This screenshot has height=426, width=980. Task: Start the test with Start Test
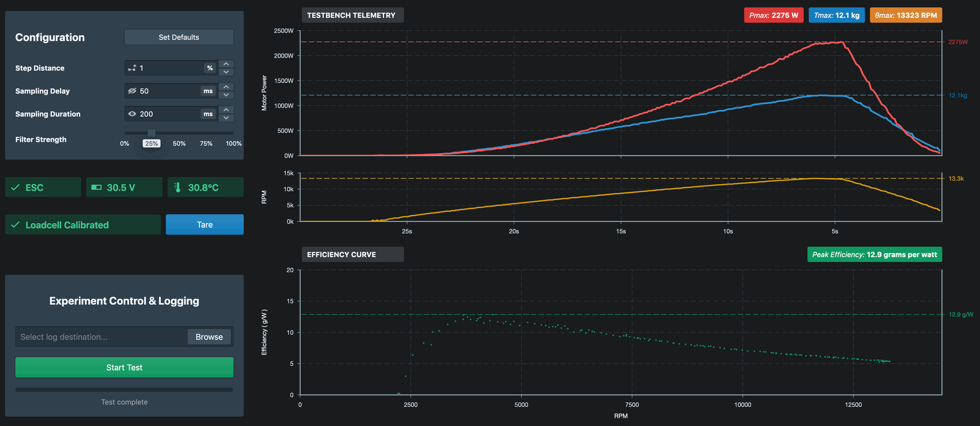[x=124, y=367]
